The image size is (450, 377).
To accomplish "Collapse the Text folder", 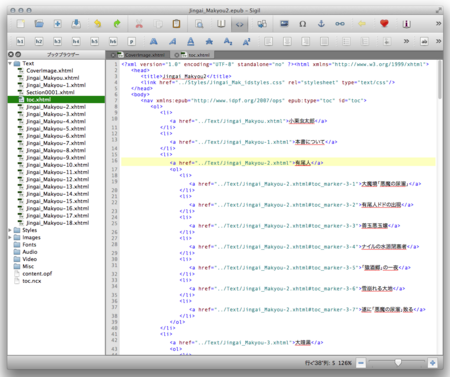I will tap(10, 63).
